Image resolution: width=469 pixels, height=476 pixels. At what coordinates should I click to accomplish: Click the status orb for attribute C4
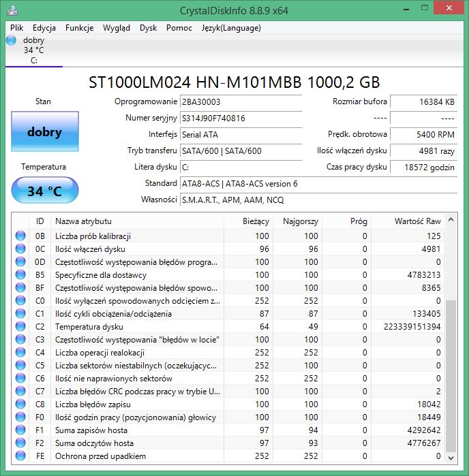point(20,353)
